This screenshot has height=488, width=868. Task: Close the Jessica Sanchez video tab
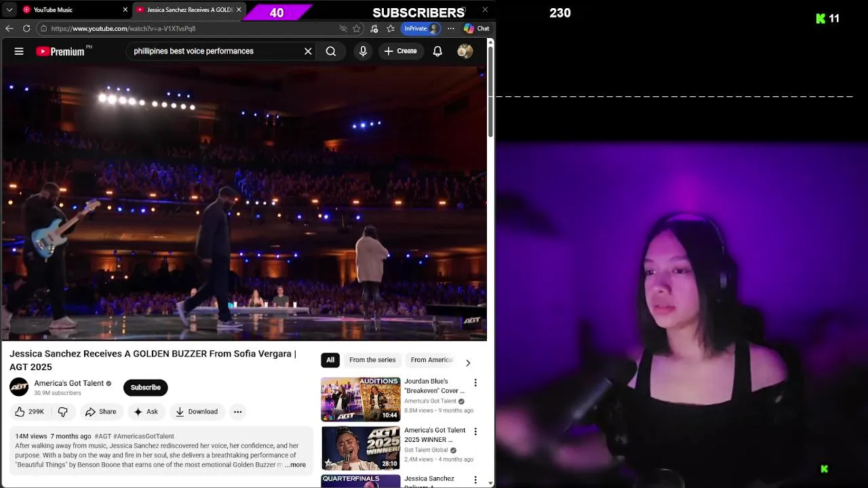tap(239, 9)
